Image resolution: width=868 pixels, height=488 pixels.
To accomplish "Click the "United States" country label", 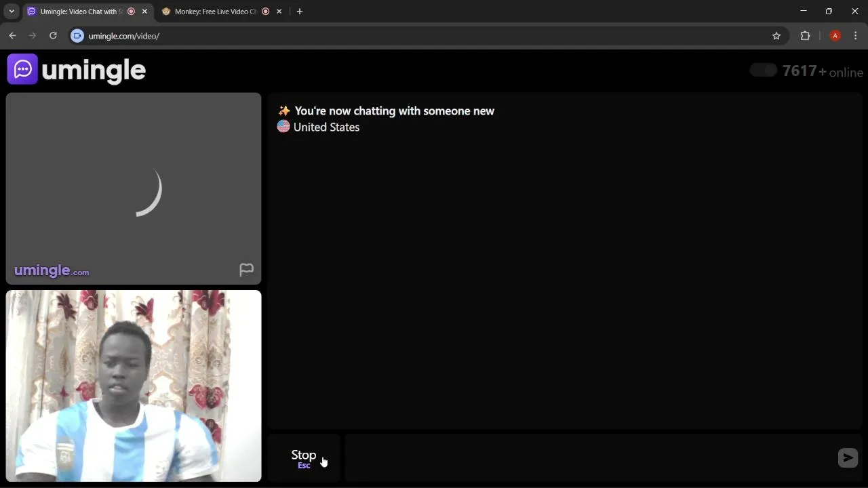I will pyautogui.click(x=326, y=127).
